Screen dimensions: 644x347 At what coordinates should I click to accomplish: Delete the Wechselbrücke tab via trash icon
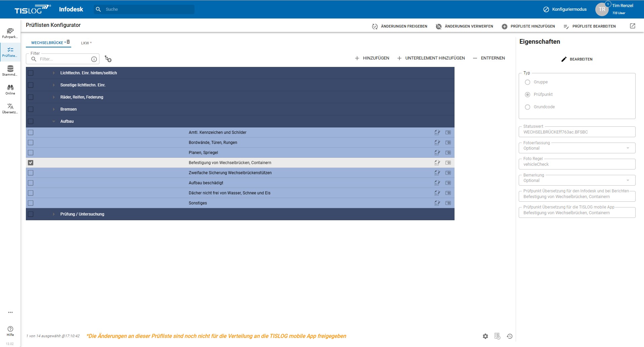(x=68, y=42)
